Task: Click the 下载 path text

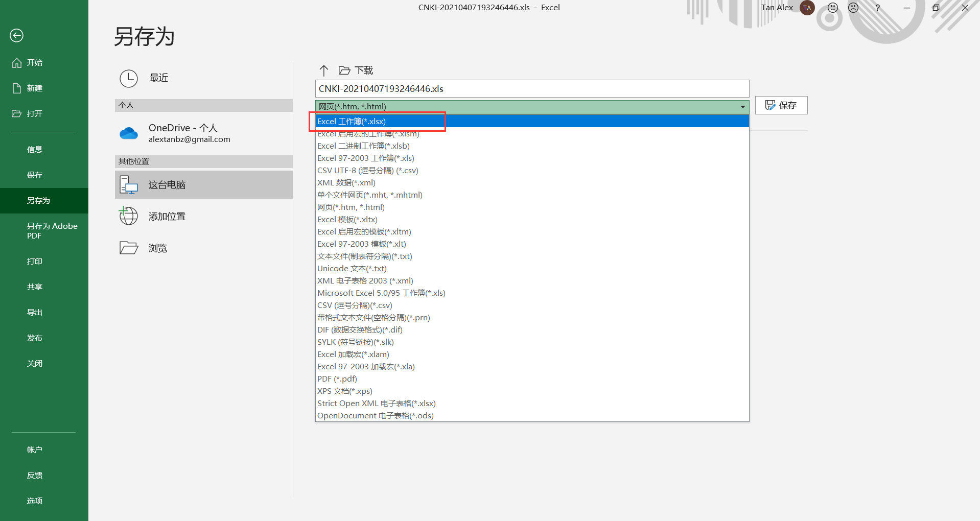Action: coord(364,70)
